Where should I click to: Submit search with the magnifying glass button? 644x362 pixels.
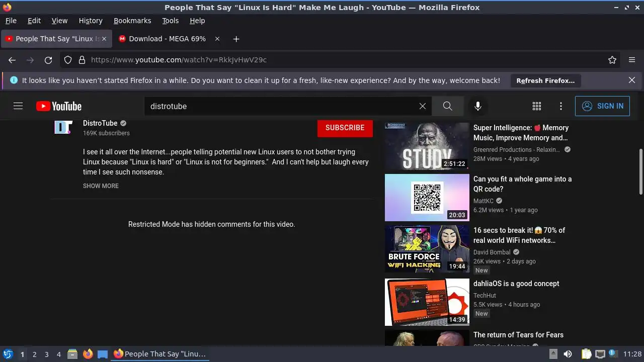(x=447, y=106)
